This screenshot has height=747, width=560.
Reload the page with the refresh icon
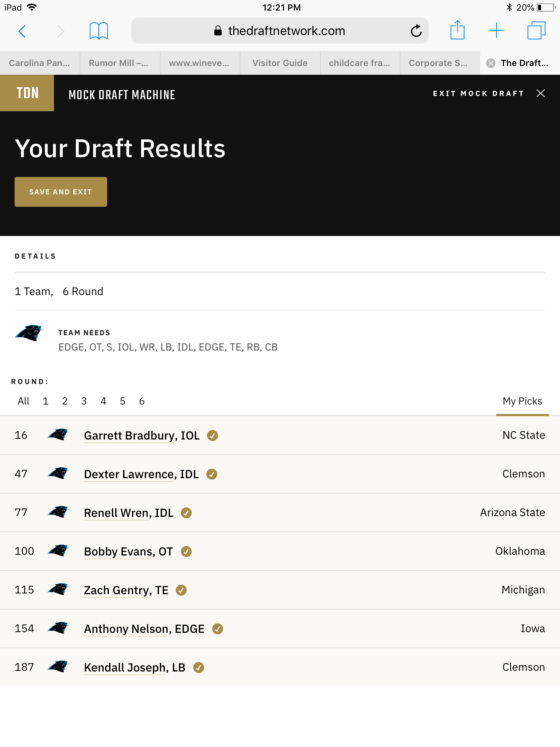416,31
